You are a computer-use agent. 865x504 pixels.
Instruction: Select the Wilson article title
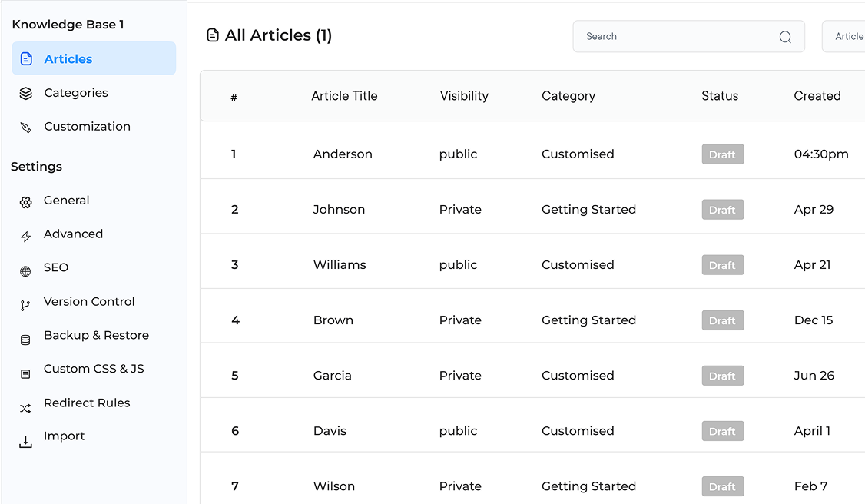[333, 486]
